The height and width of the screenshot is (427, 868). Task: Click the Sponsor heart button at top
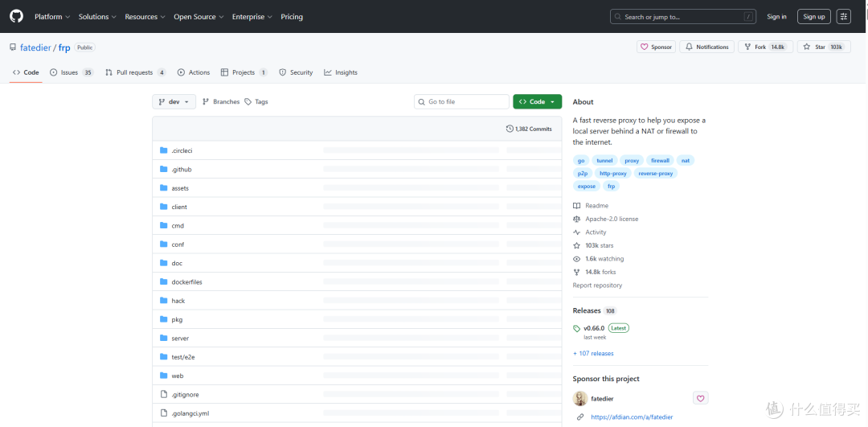[x=656, y=47]
